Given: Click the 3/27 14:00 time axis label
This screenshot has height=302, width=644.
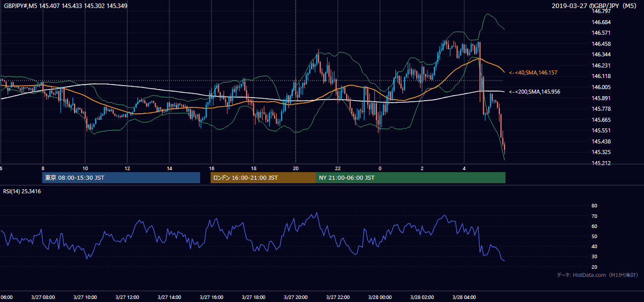Looking at the screenshot, I should [x=170, y=297].
